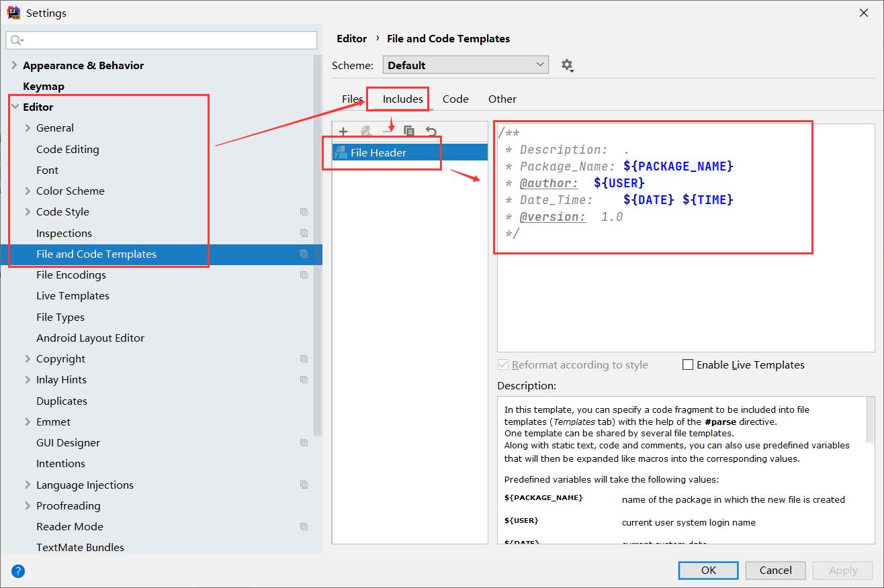
Task: Click project-level icon beside Inspections
Action: 304,233
